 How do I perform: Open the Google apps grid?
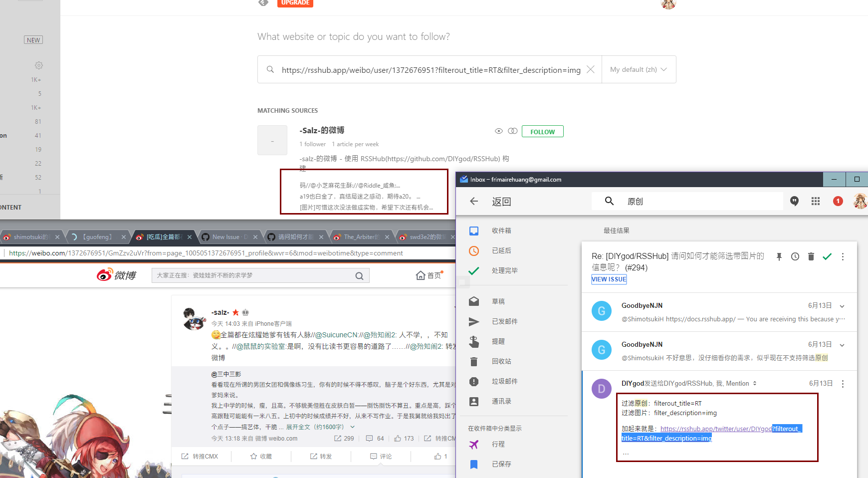[x=816, y=201]
